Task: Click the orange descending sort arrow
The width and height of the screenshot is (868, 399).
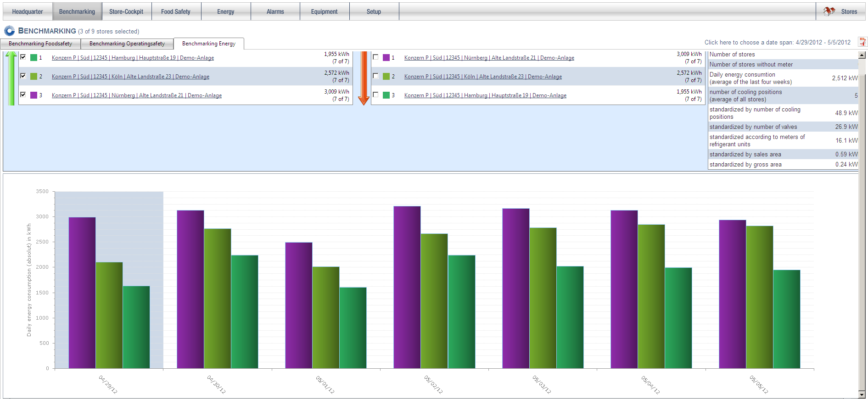Action: tap(364, 78)
